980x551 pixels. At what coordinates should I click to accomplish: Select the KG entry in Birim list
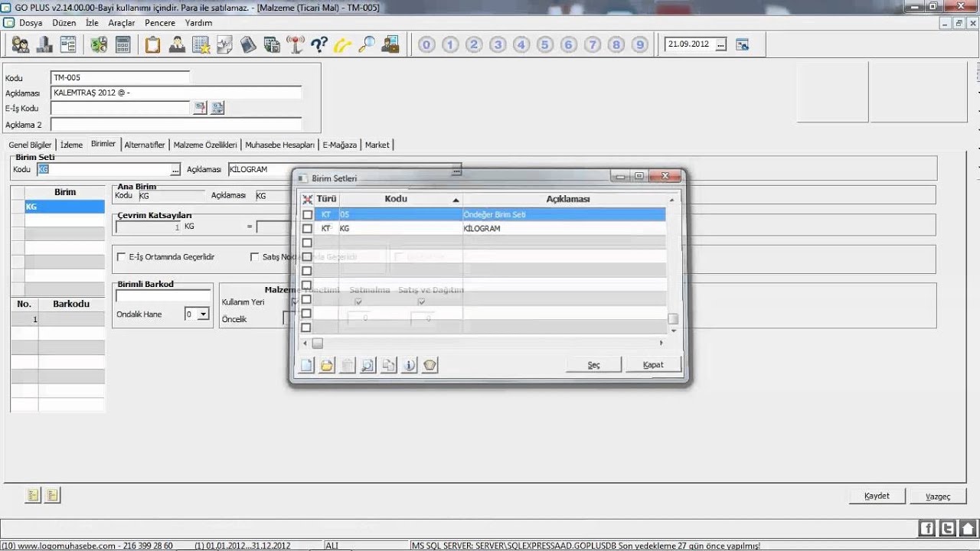[64, 207]
